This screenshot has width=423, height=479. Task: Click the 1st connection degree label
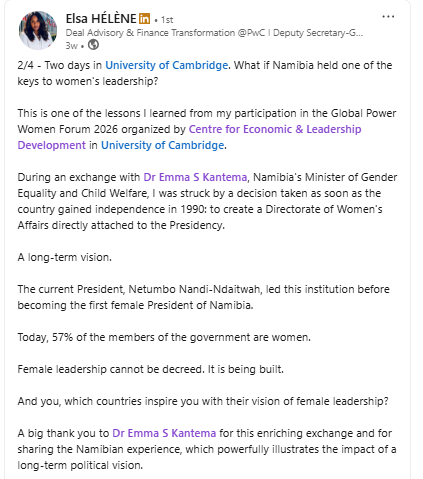(x=167, y=20)
